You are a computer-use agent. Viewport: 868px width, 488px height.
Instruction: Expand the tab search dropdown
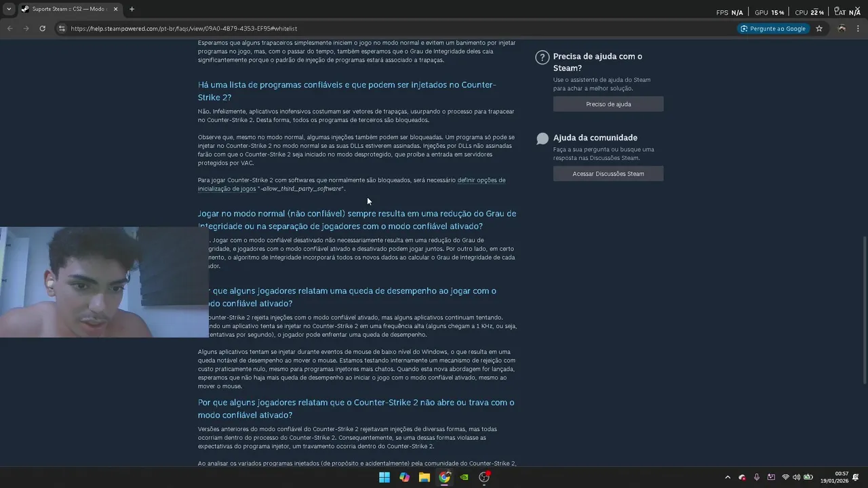pos(9,9)
